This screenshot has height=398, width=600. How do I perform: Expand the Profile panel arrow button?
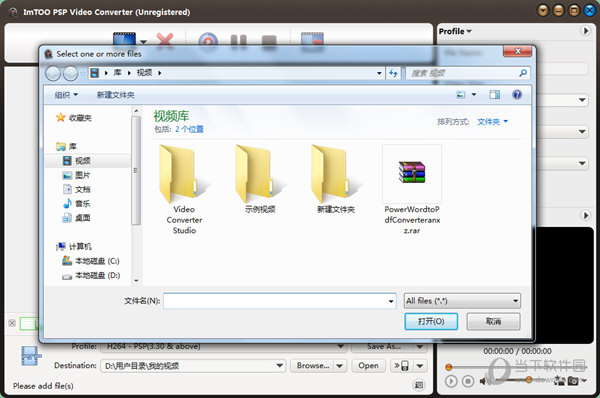[585, 31]
